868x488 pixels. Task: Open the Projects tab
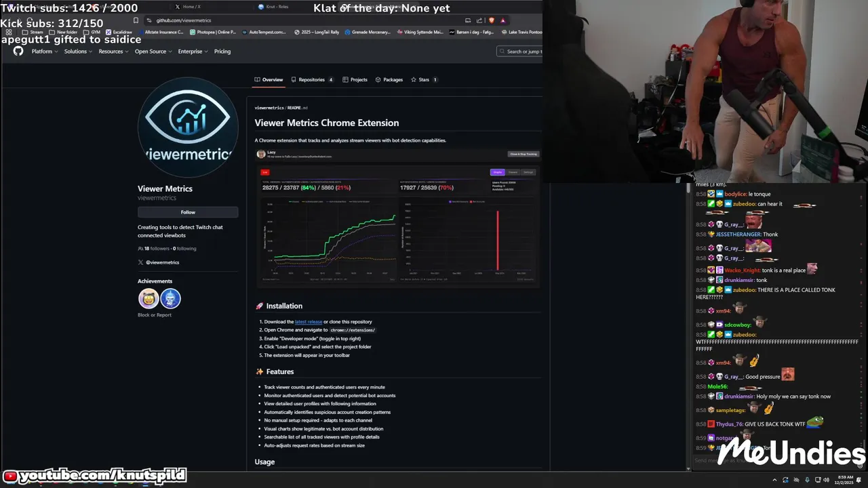pos(355,80)
